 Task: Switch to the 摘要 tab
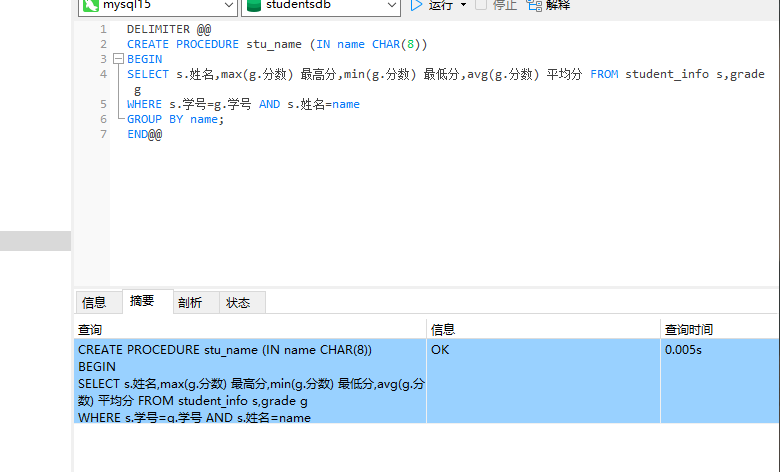148,301
